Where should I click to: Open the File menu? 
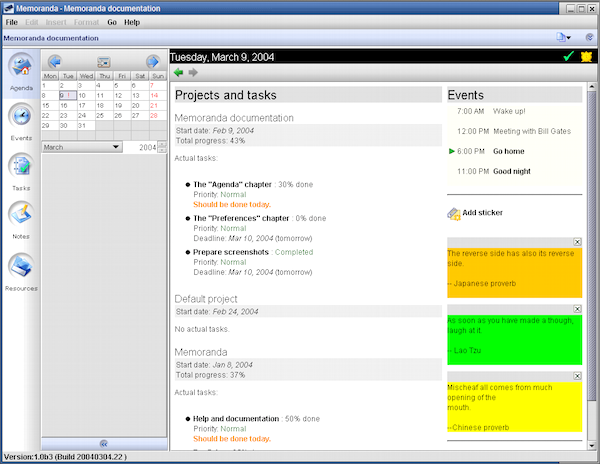pyautogui.click(x=11, y=22)
